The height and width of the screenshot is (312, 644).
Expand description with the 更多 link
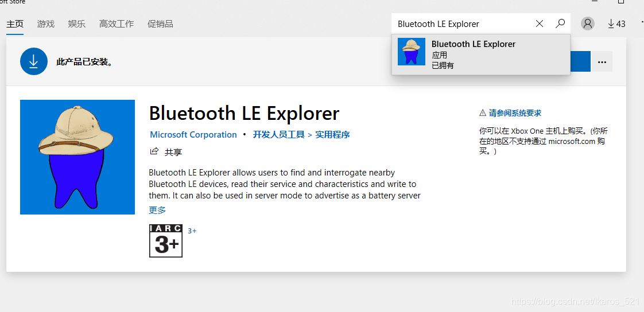click(x=157, y=210)
